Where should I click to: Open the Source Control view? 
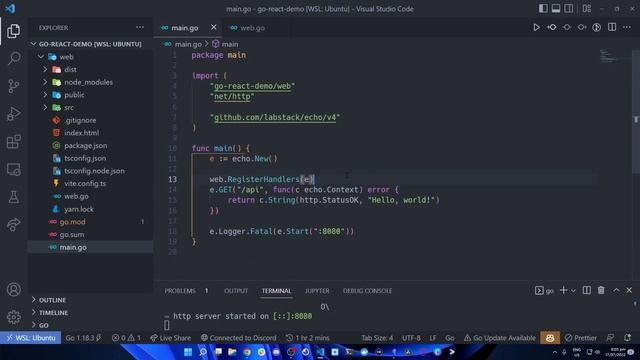(13, 86)
